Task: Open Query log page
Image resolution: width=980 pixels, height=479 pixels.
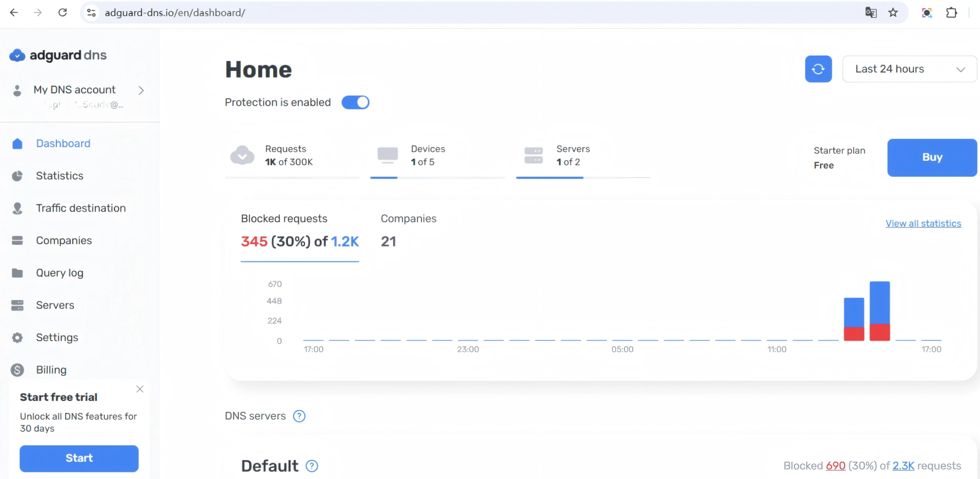Action: pyautogui.click(x=60, y=273)
